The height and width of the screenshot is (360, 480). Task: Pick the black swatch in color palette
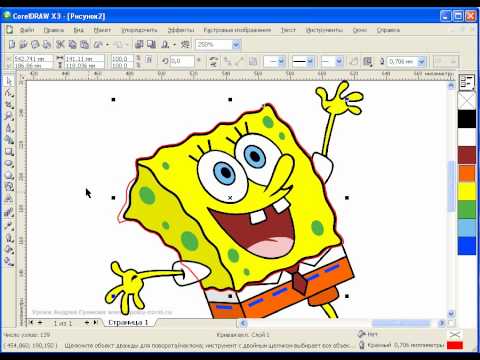point(467,119)
